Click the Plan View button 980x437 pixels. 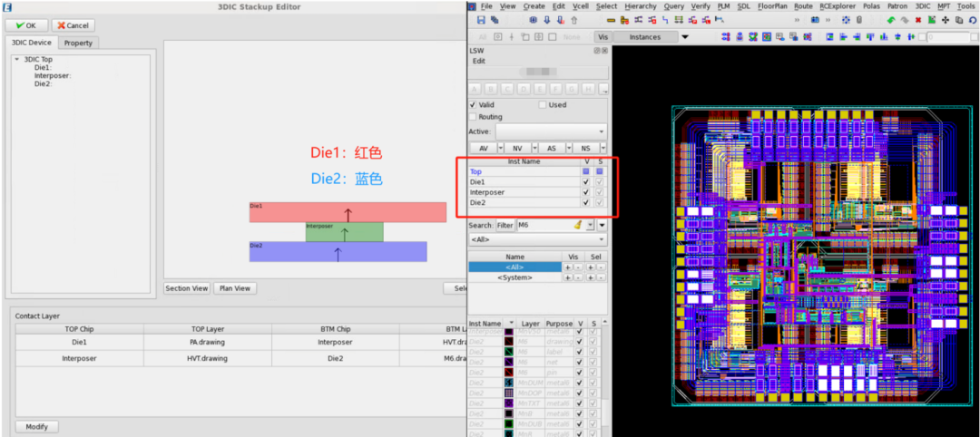235,288
